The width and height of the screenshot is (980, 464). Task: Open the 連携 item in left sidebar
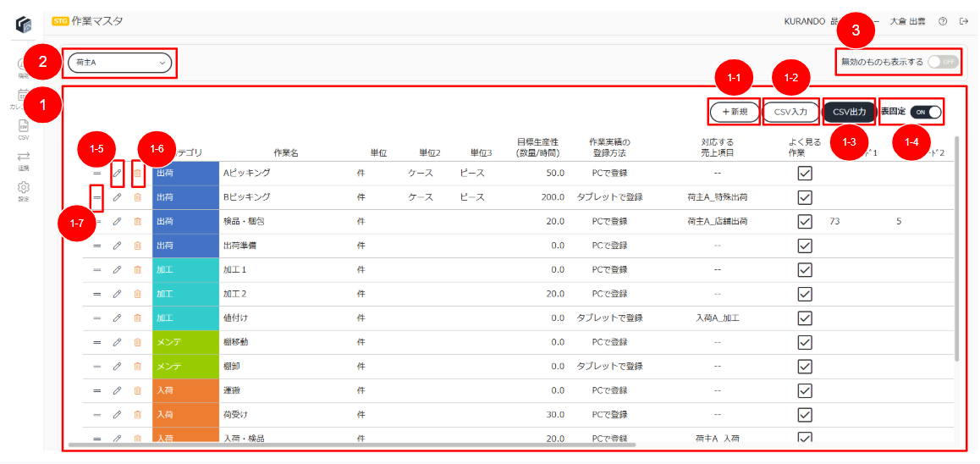coord(23,160)
